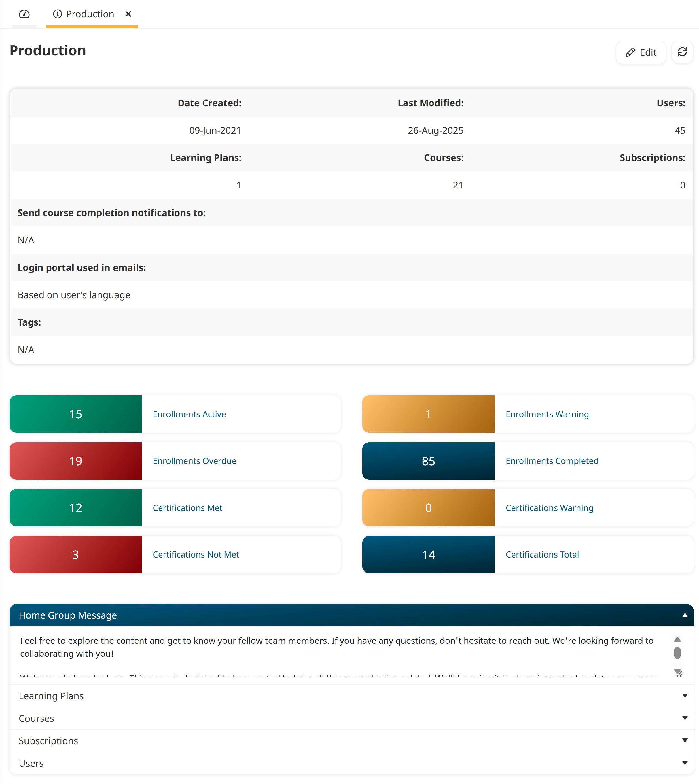The image size is (699, 784).
Task: Click the Edit button
Action: [641, 52]
